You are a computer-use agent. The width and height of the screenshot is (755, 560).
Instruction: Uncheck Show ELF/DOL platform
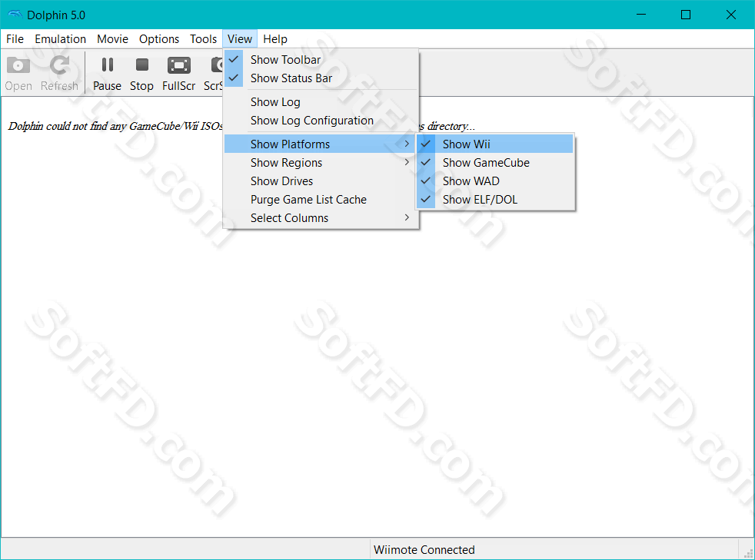(495, 199)
